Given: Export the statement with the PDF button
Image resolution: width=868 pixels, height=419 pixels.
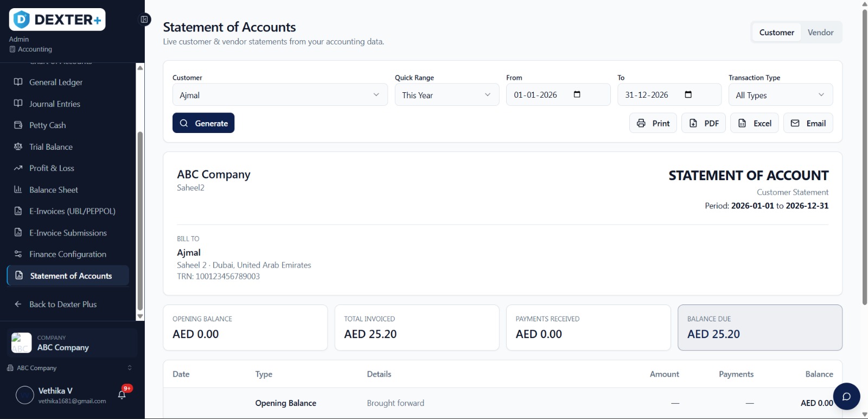Looking at the screenshot, I should tap(704, 123).
